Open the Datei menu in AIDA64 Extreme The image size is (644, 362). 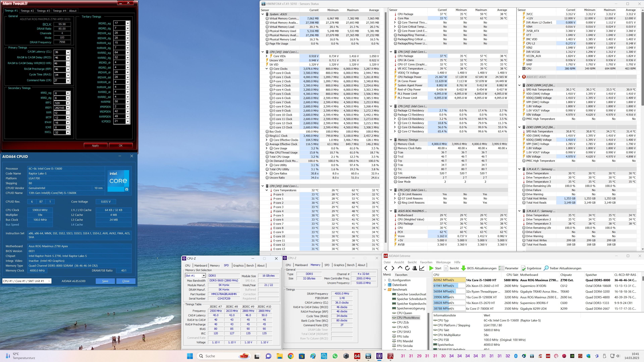pos(387,262)
